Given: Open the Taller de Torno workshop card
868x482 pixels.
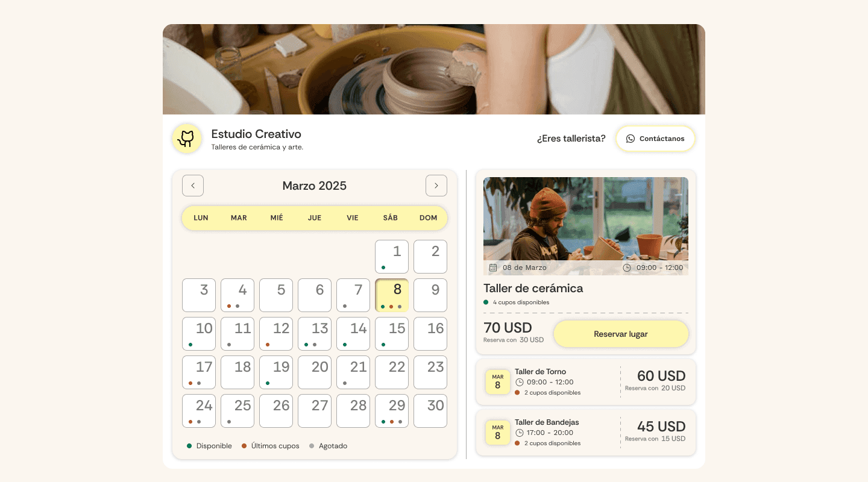Looking at the screenshot, I should tap(586, 382).
